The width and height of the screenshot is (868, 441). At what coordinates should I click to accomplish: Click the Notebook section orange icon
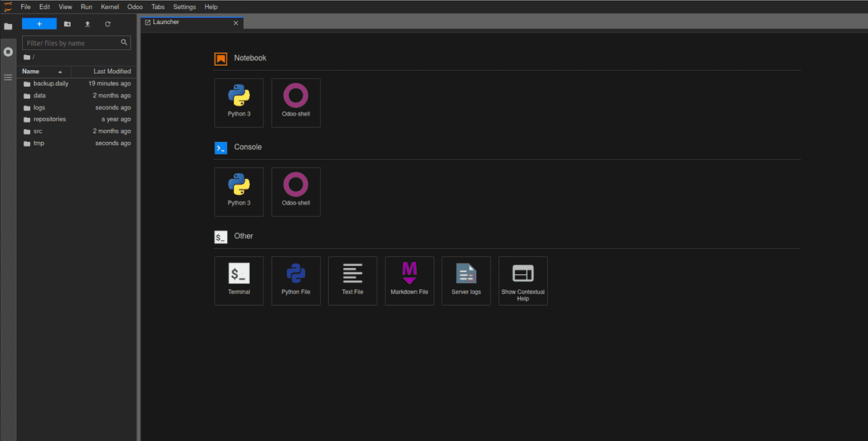pos(221,59)
